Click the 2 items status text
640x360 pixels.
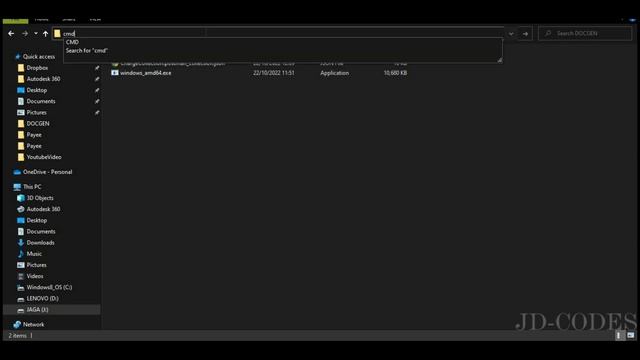(18, 336)
